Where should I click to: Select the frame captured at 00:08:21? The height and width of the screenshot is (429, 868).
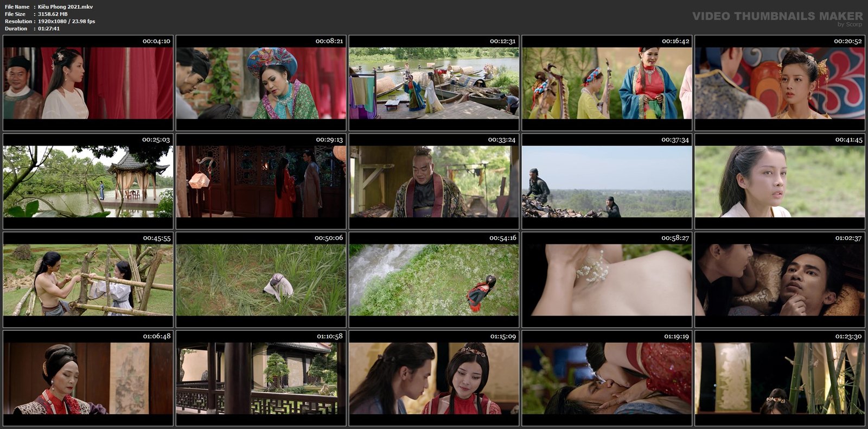pos(261,83)
